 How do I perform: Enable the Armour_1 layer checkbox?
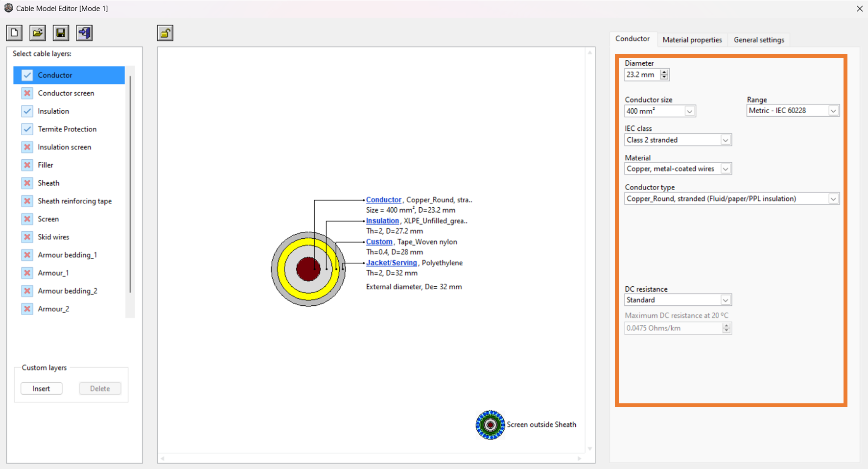(x=27, y=273)
